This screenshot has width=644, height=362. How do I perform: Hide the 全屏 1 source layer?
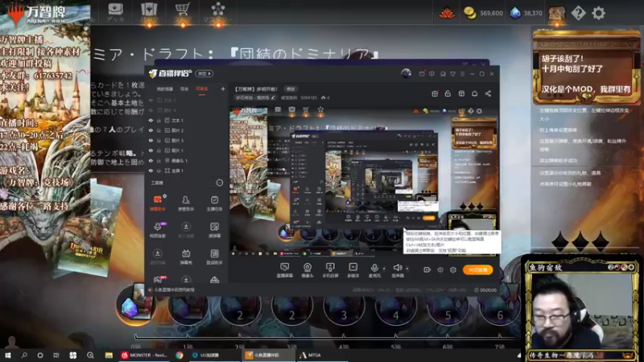point(151,171)
